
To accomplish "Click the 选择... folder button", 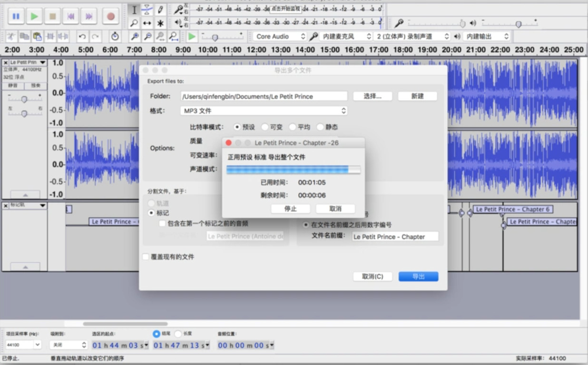I will click(x=372, y=96).
